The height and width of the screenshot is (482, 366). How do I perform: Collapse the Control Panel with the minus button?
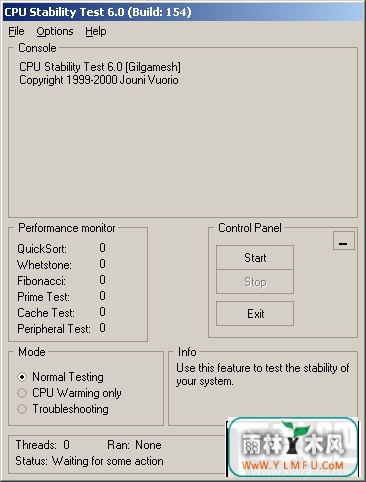[344, 241]
